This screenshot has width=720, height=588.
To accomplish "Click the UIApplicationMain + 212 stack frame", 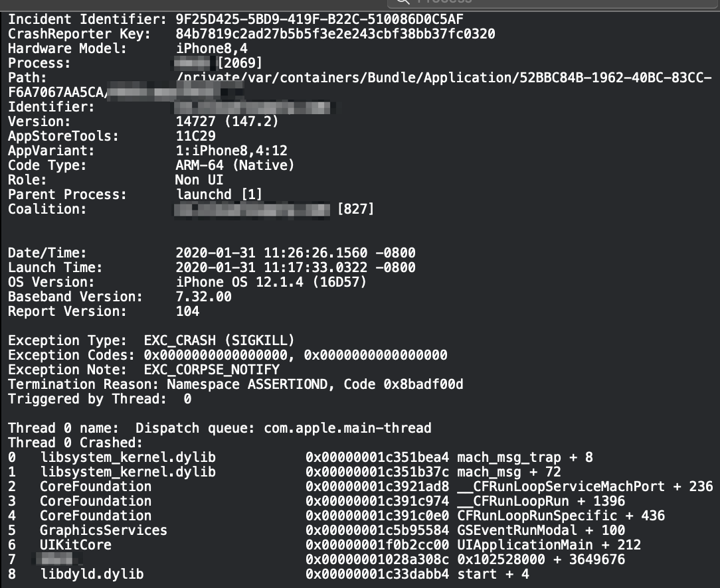I will [324, 545].
